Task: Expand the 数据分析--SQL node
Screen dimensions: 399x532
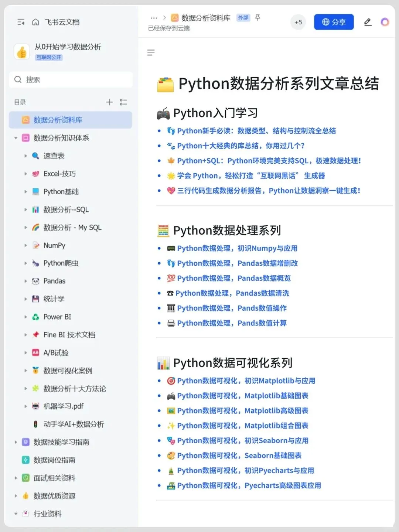Action: (25, 209)
